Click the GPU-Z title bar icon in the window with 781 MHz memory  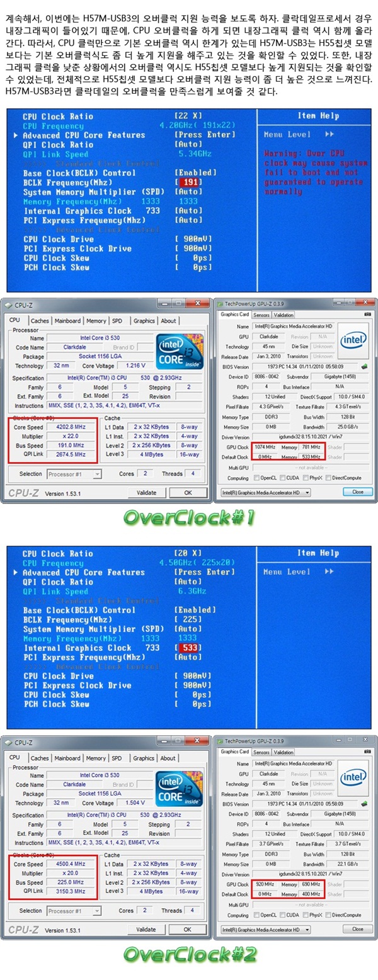220,304
